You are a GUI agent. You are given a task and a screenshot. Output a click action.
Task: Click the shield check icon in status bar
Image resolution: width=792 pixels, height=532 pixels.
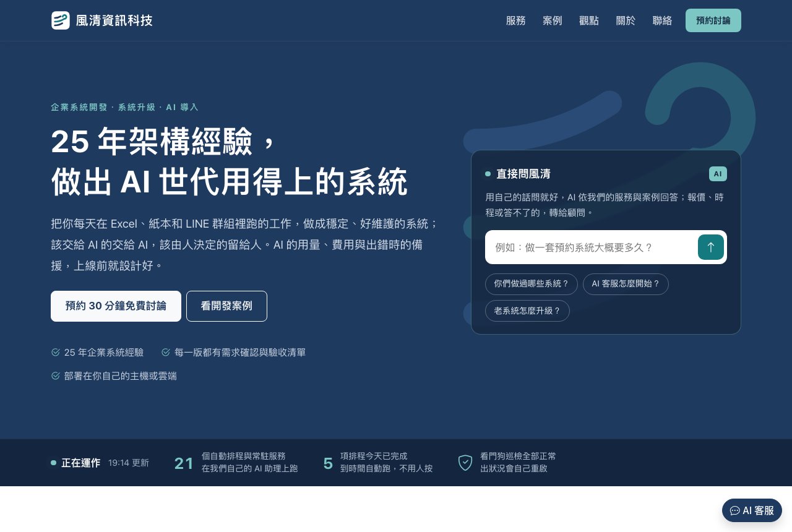465,463
